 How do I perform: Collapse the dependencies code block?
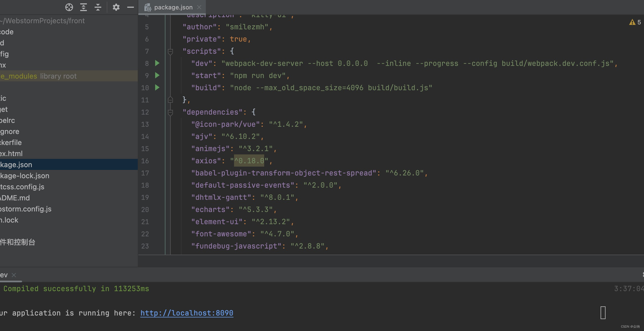(170, 112)
